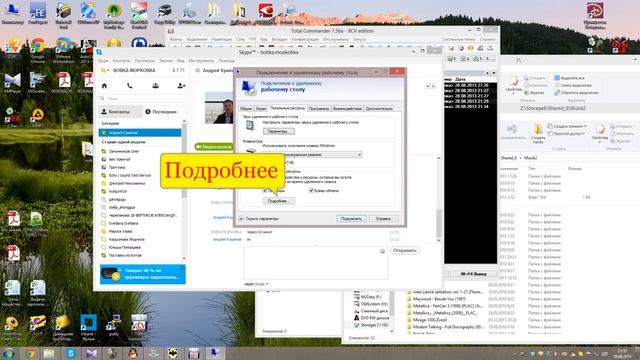The width and height of the screenshot is (640, 360).
Task: Switch to Экран tab in RDP dialog
Action: [260, 109]
